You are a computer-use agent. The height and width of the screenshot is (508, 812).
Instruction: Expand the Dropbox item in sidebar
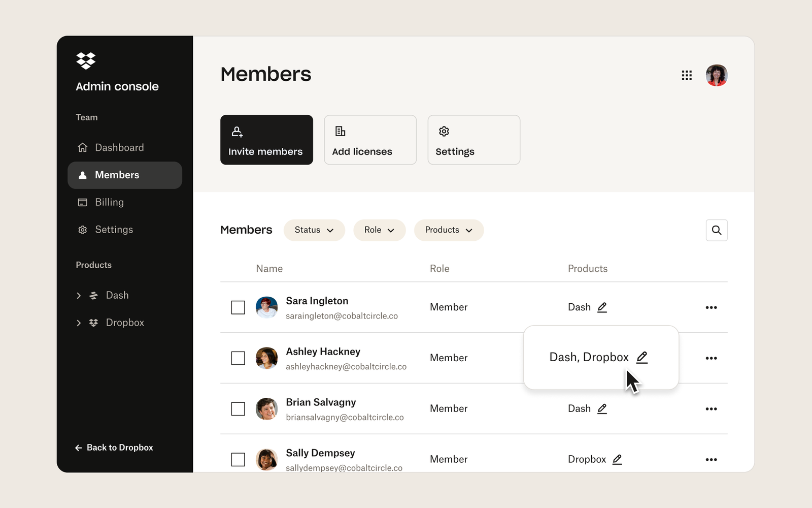[x=79, y=323]
